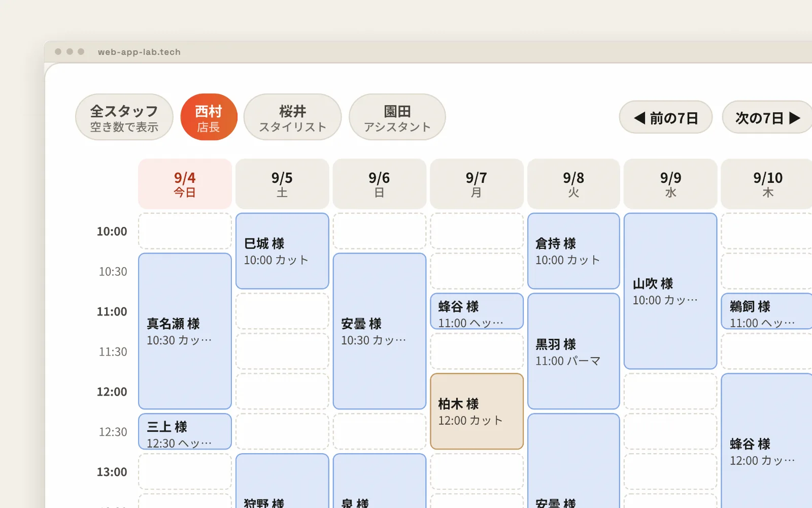Select the 西村 店長 staff filter

coord(209,117)
